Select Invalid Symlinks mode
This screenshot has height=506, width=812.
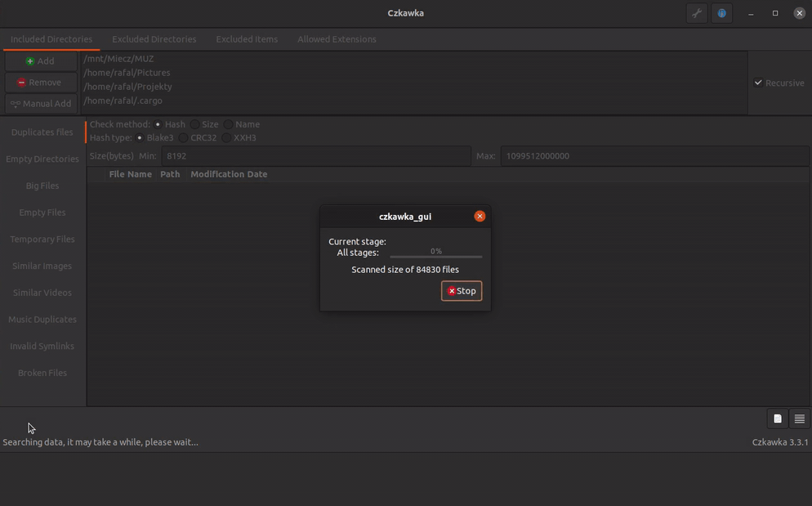pos(42,347)
